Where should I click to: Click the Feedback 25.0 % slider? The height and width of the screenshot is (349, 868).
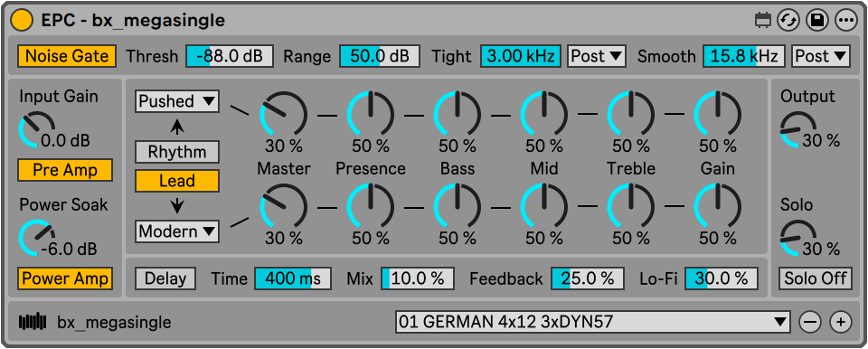tap(588, 278)
